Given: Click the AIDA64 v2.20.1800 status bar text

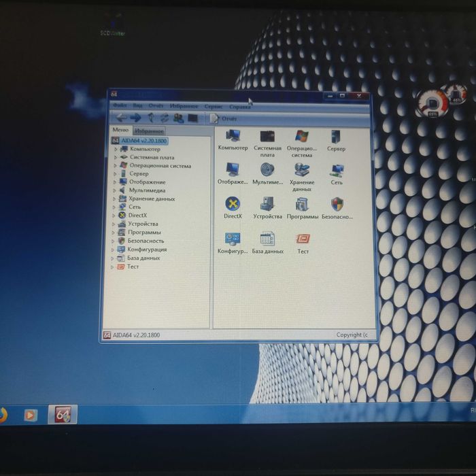Looking at the screenshot, I should coord(136,335).
